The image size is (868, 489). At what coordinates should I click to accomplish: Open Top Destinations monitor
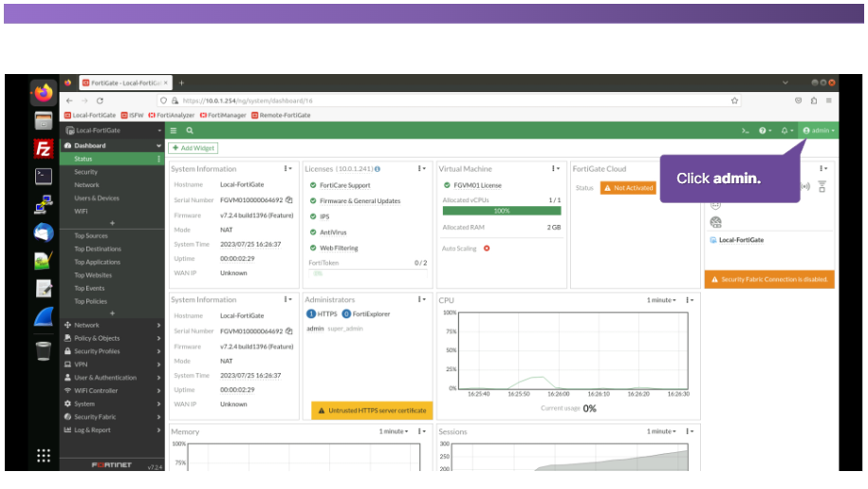(x=98, y=249)
